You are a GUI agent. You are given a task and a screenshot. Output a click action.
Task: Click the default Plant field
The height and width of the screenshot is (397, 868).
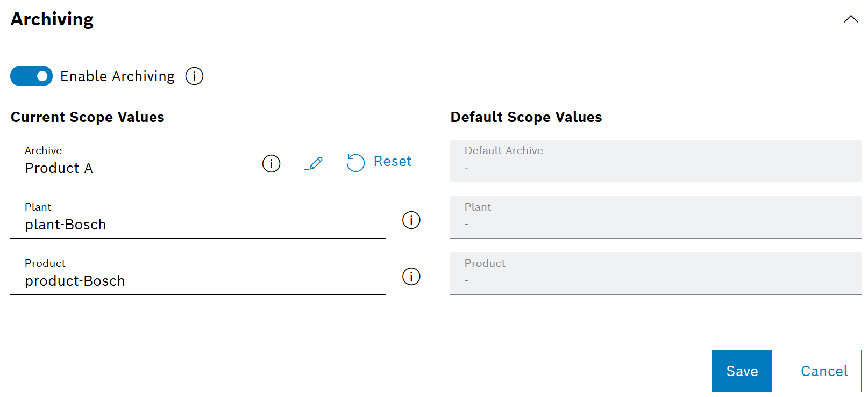(x=656, y=217)
